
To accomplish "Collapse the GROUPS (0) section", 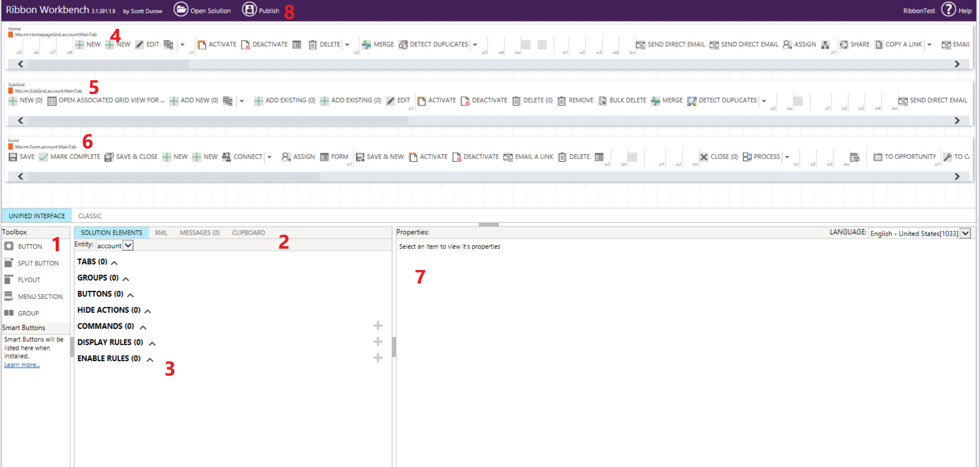I will 126,278.
